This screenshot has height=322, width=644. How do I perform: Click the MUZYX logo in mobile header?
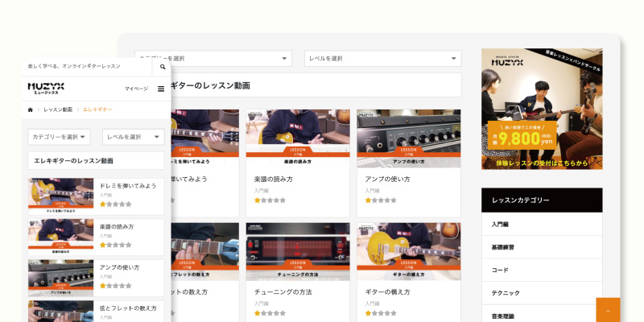click(46, 88)
